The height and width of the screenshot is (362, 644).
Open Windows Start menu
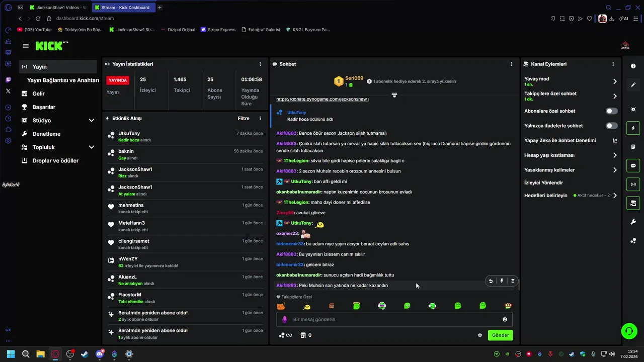pyautogui.click(x=11, y=354)
